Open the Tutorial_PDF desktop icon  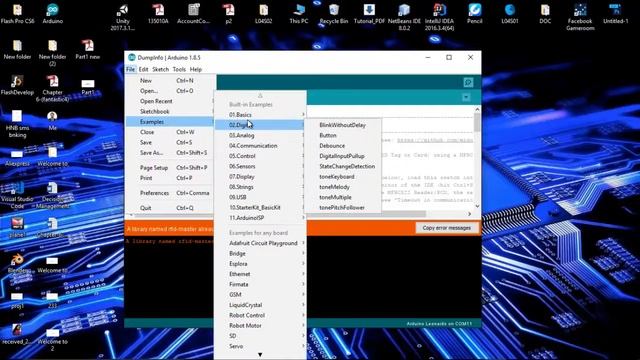pyautogui.click(x=369, y=13)
